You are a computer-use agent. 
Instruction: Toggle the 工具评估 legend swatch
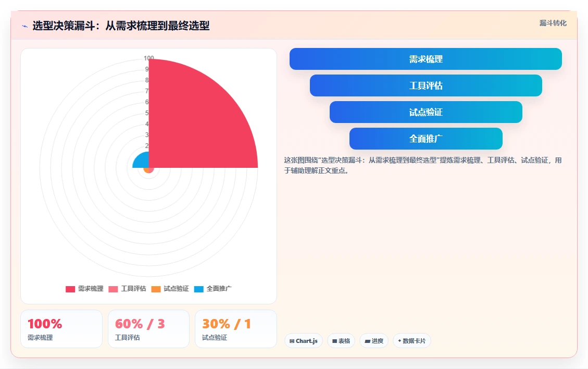click(113, 289)
